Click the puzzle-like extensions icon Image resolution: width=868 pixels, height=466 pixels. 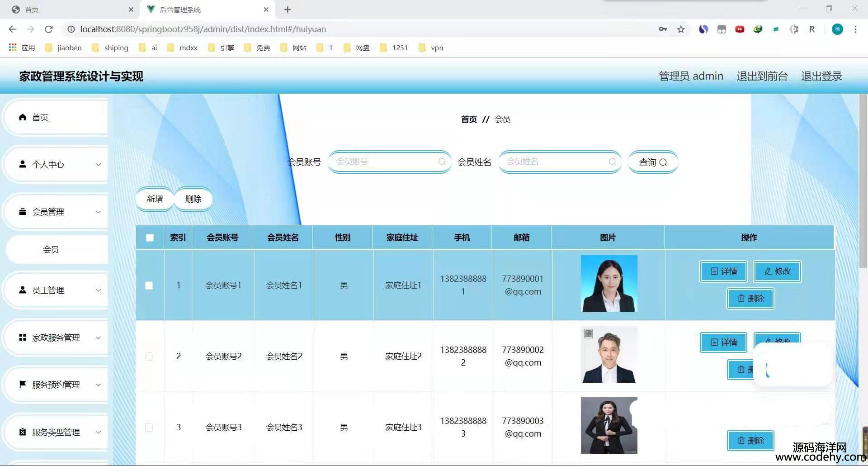coord(794,29)
